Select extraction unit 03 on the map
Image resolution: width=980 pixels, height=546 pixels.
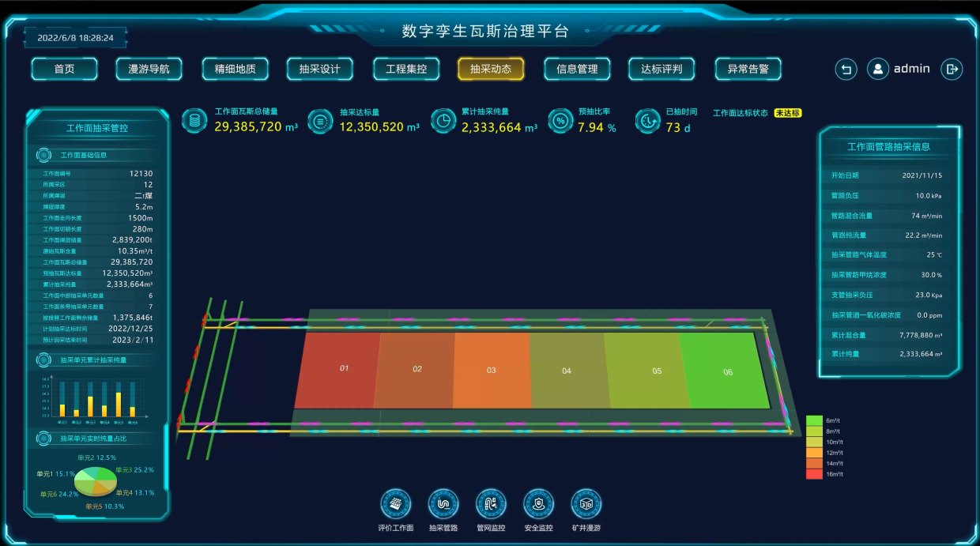[x=491, y=370]
